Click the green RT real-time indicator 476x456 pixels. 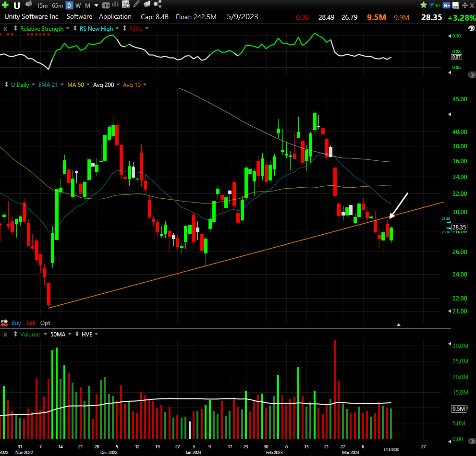438,5
